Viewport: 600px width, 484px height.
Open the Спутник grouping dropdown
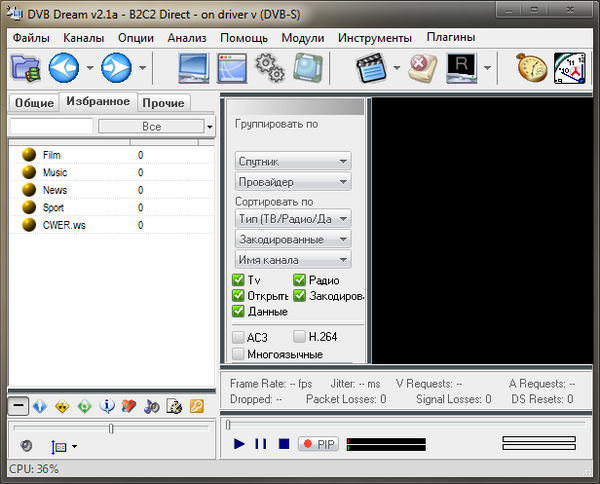point(293,160)
